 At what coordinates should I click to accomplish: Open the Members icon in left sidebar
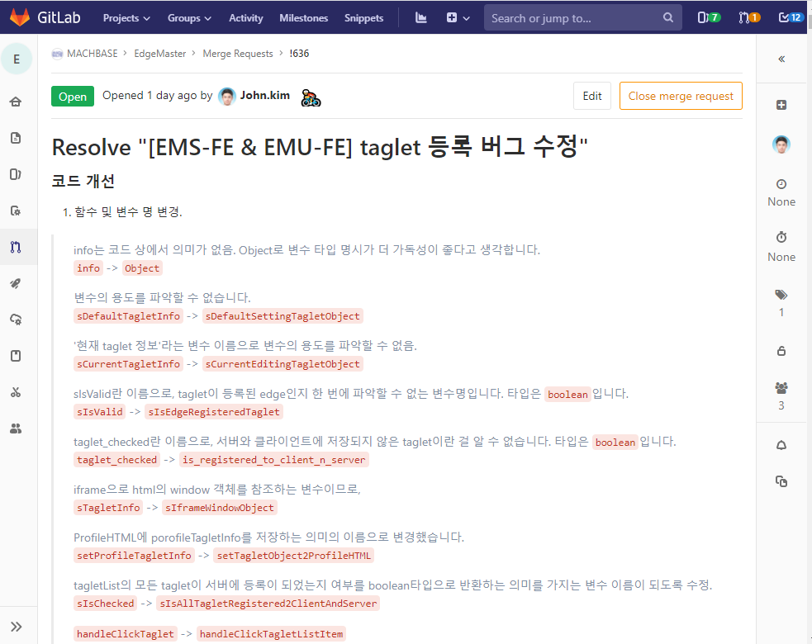tap(16, 429)
